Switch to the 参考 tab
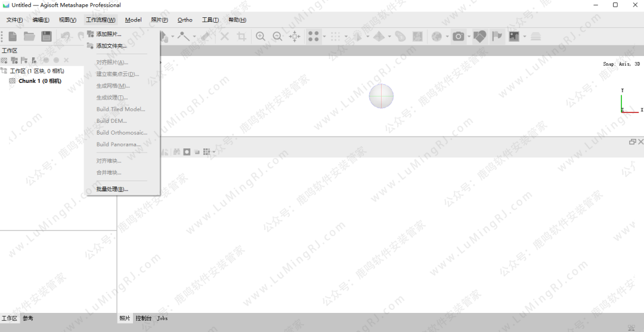The height and width of the screenshot is (332, 644). click(28, 318)
